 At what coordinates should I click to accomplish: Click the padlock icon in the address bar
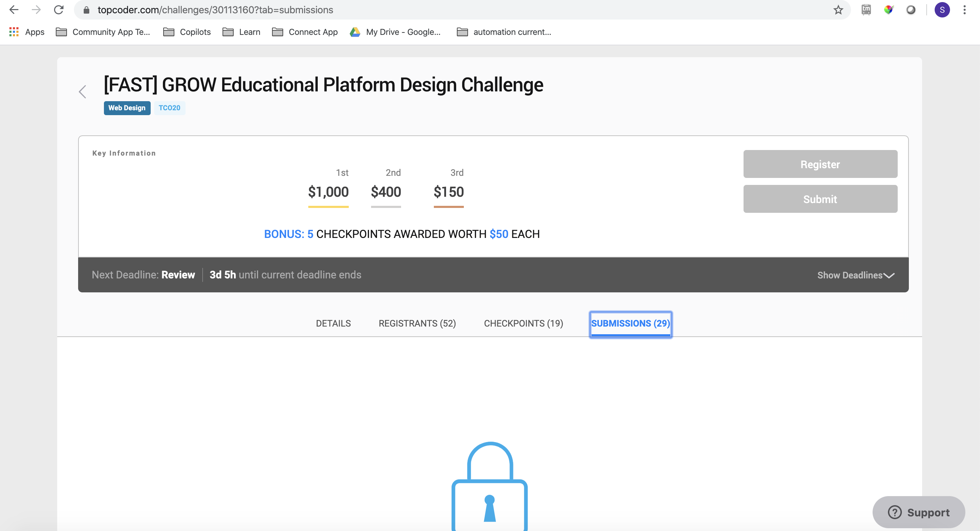point(86,10)
